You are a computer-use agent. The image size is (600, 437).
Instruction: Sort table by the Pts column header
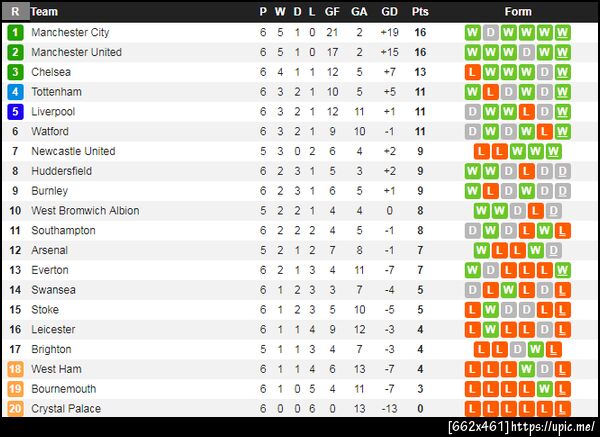click(420, 12)
